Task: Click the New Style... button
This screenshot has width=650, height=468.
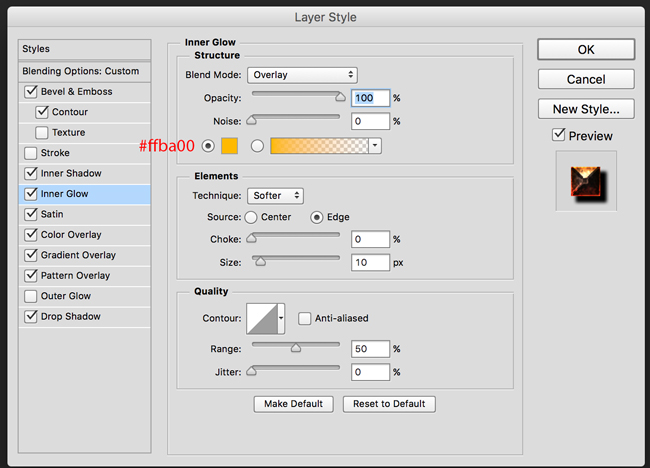Action: 586,109
